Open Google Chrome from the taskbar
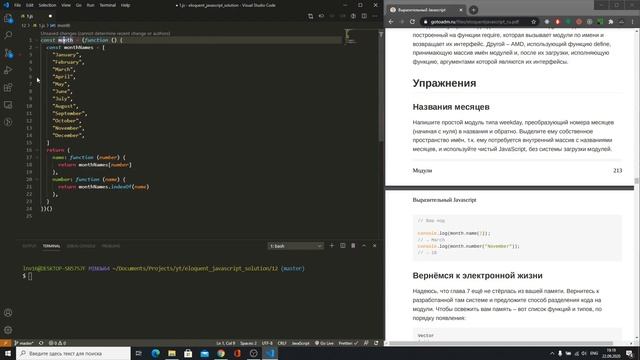The width and height of the screenshot is (640, 360). [x=221, y=353]
